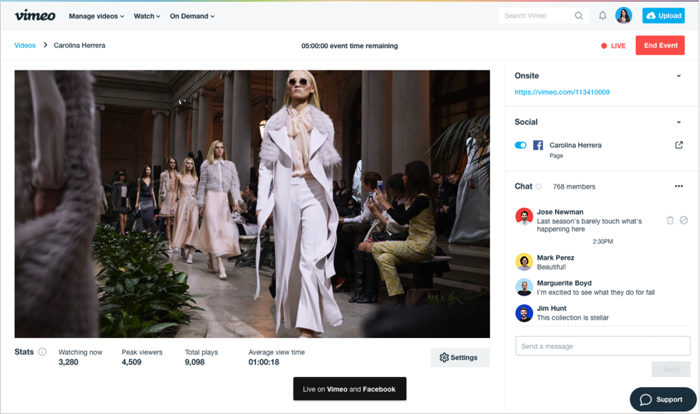Click the 2:30PM chat timestamp
The image size is (700, 414).
603,241
